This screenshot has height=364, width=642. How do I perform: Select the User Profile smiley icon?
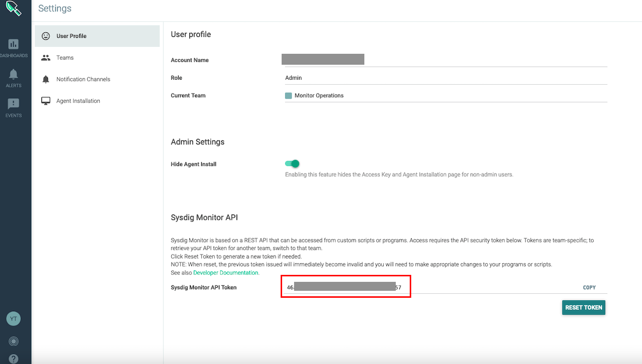click(x=45, y=36)
